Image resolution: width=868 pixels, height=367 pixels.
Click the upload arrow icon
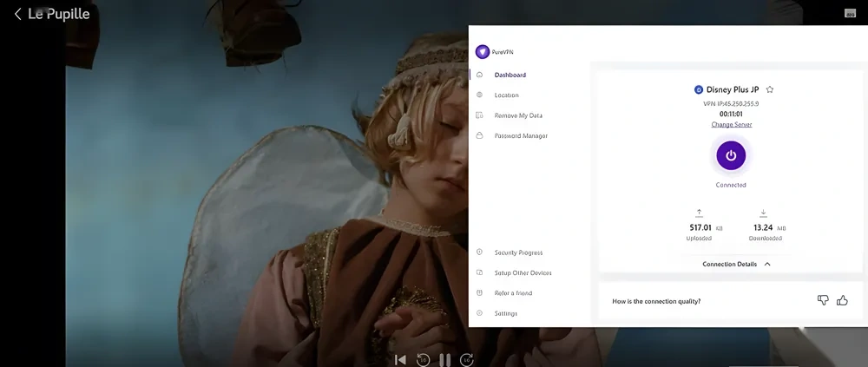[699, 213]
